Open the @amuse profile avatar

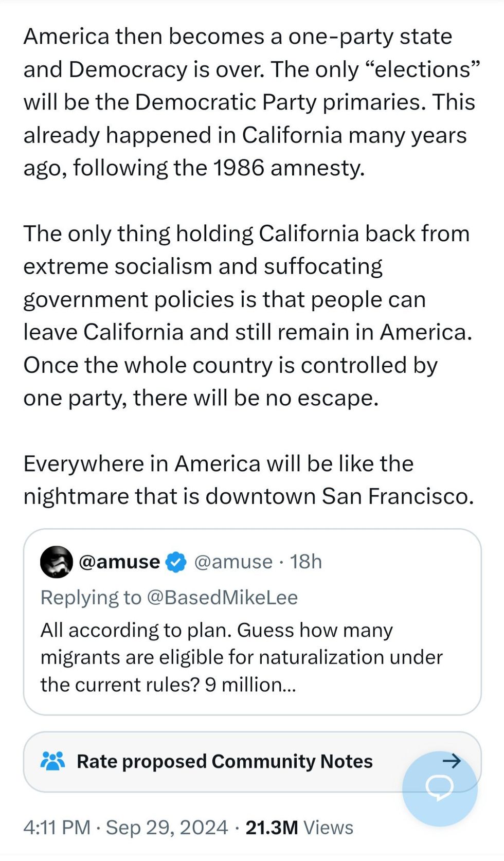coord(56,562)
